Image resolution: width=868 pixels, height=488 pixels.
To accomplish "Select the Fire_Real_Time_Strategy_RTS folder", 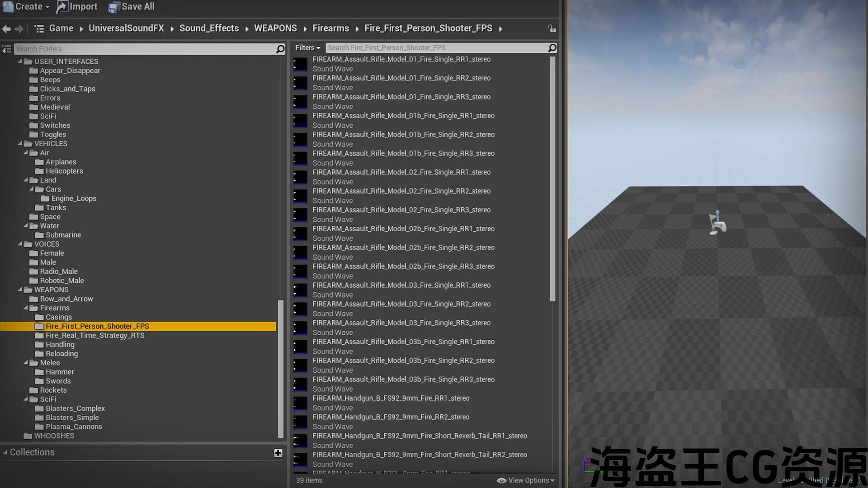I will click(95, 335).
